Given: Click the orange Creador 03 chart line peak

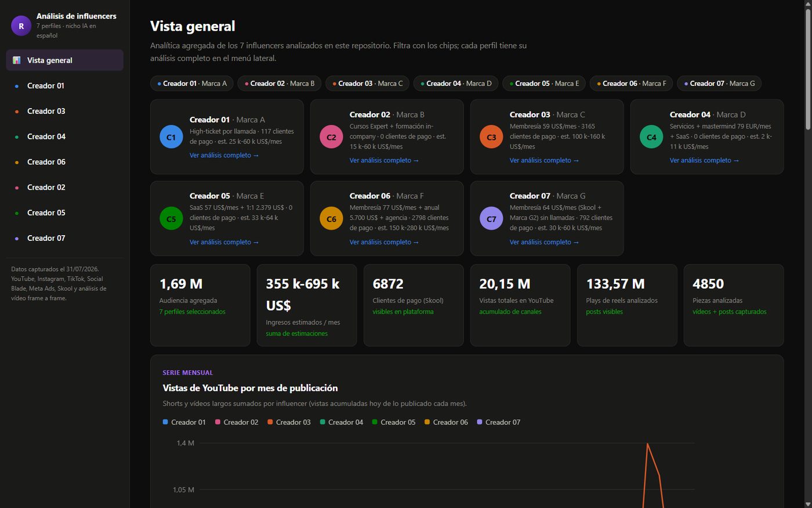Looking at the screenshot, I should click(x=647, y=444).
